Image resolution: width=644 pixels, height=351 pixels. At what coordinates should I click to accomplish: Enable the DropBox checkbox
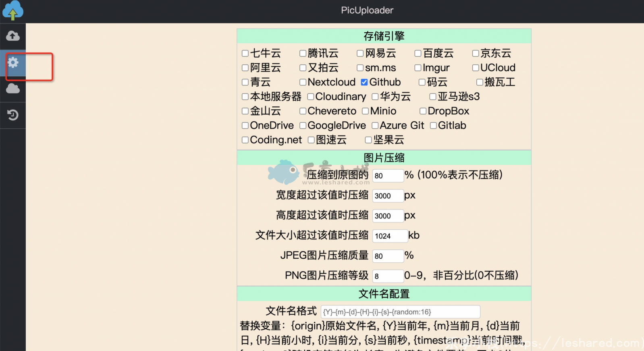click(x=423, y=111)
